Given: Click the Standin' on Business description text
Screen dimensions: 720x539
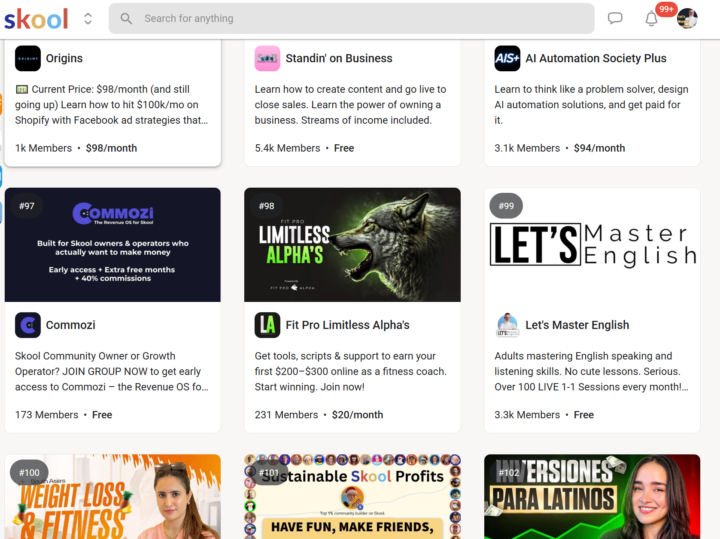Looking at the screenshot, I should pos(350,105).
